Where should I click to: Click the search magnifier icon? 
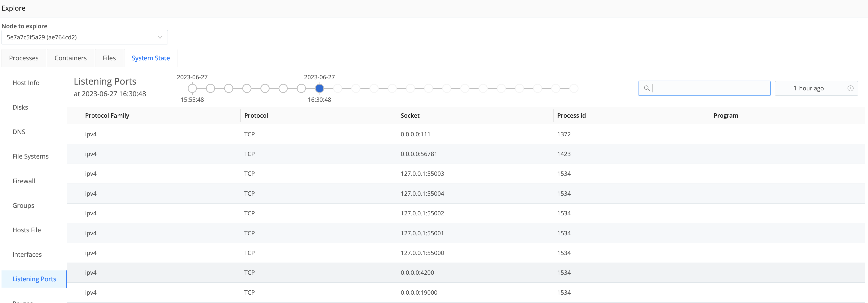coord(647,88)
